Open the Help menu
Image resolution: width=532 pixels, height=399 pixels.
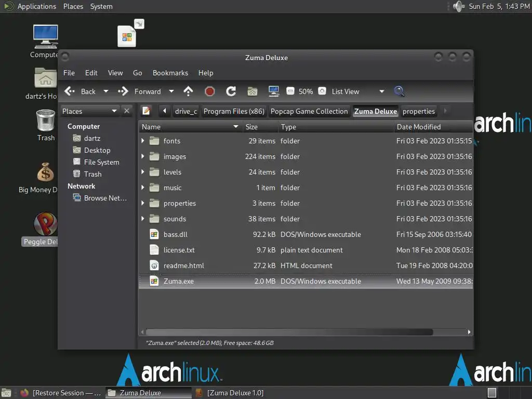tap(206, 73)
